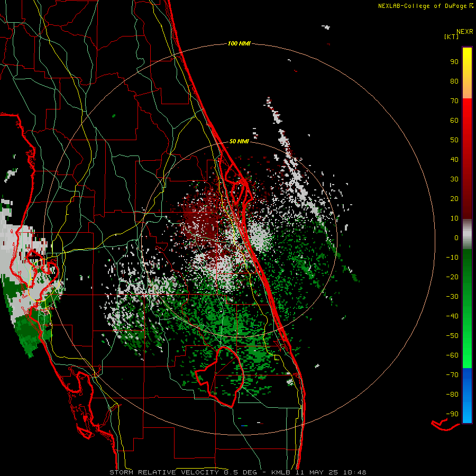The height and width of the screenshot is (476, 476).
Task: Click the blue bottom band of velocity scale
Action: (467, 395)
